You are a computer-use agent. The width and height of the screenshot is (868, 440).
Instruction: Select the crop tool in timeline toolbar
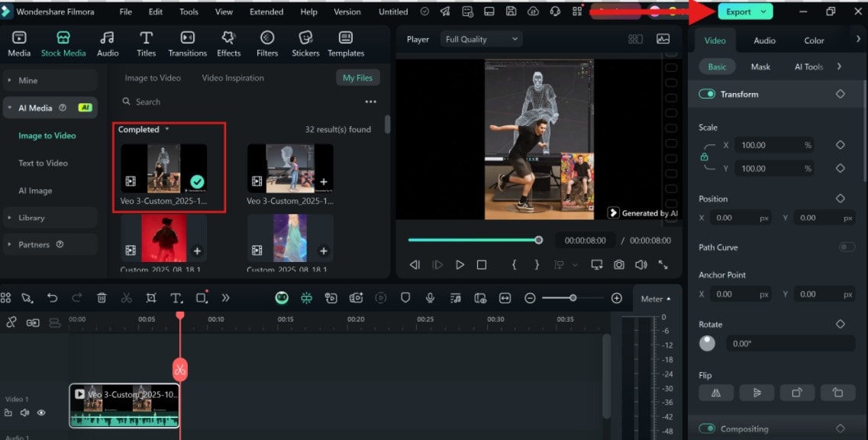[151, 298]
